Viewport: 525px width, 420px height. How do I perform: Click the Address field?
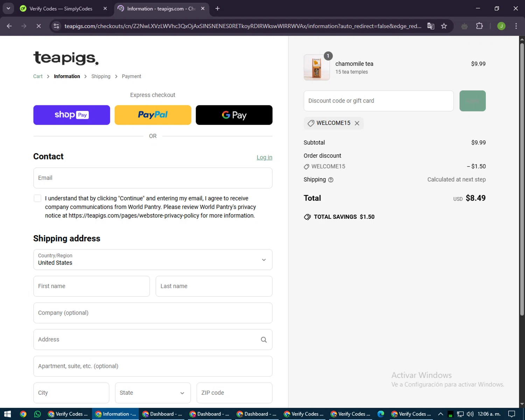click(x=153, y=339)
